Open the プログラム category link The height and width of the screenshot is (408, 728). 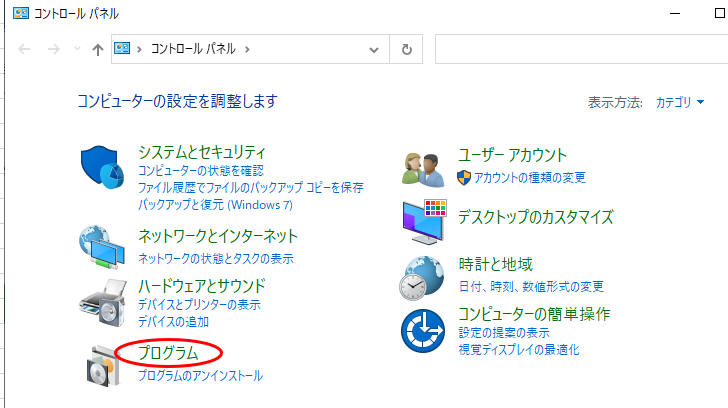(x=168, y=353)
